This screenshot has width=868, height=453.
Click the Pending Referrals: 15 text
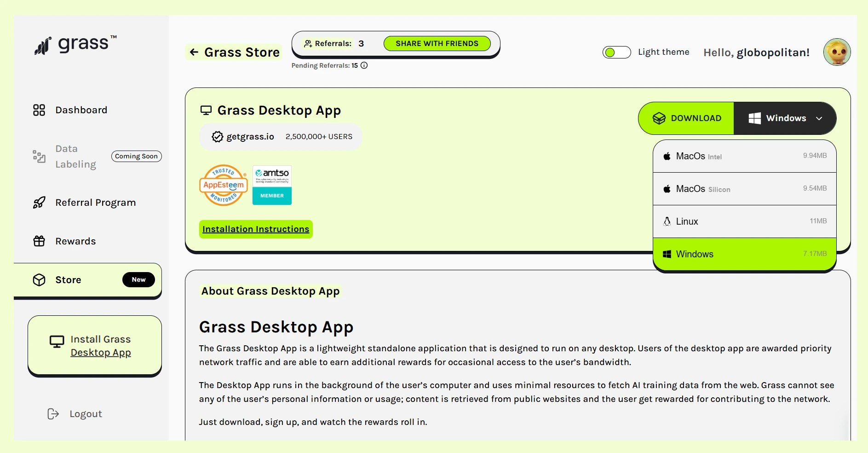pos(325,65)
